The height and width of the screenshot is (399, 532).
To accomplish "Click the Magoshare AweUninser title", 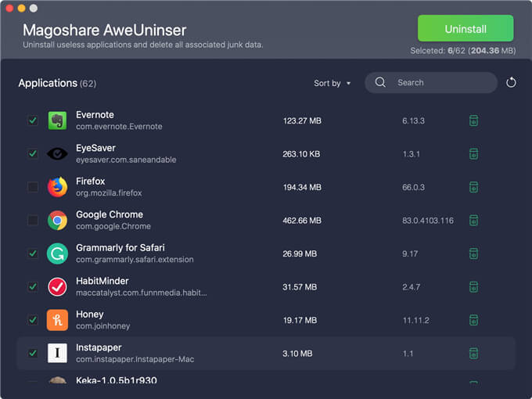I will pos(105,31).
